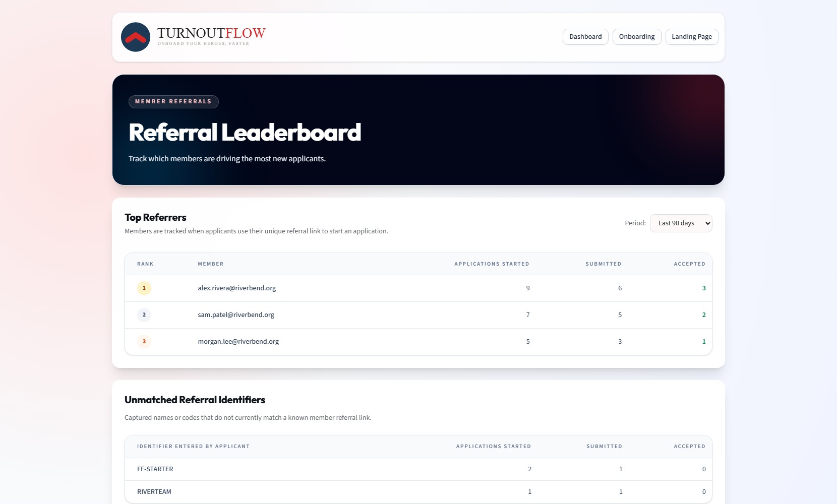Image resolution: width=837 pixels, height=504 pixels.
Task: Expand the Period dropdown showing Last 90 days
Action: tap(681, 223)
